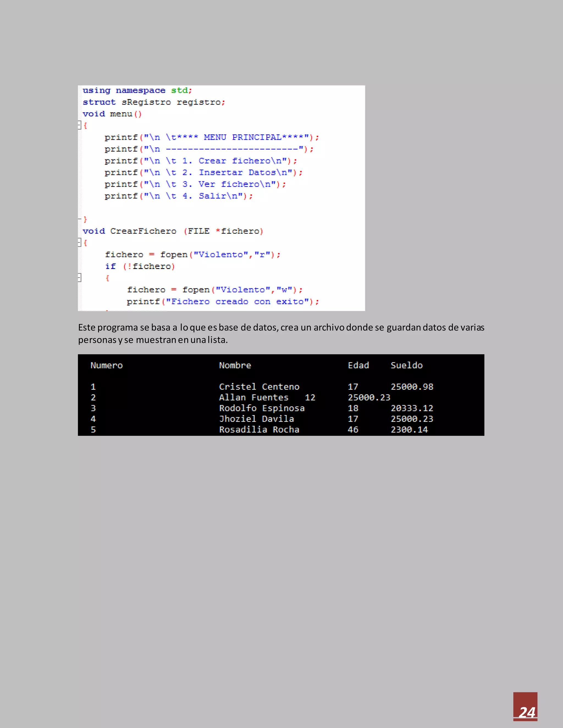Collapse the menu() function fold marker
Image resolution: width=563 pixels, height=728 pixels.
79,125
